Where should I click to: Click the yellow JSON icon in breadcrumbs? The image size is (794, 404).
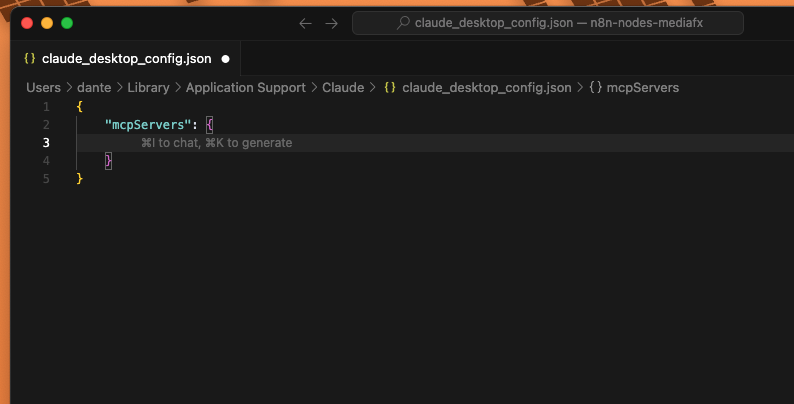coord(390,87)
